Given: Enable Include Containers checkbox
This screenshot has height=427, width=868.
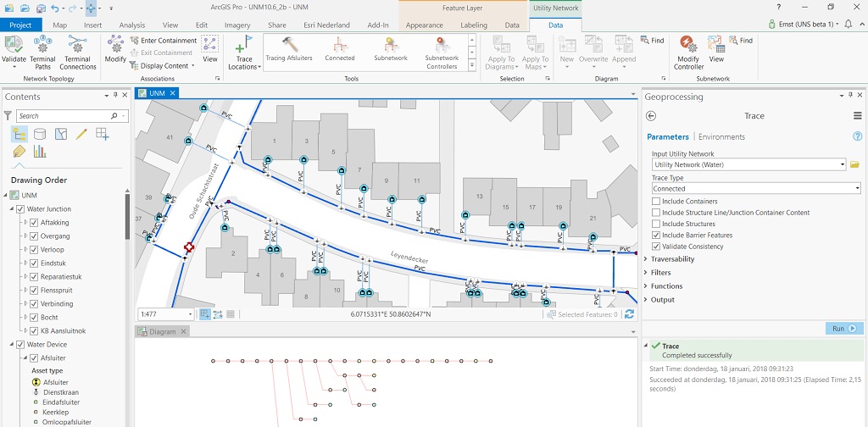Looking at the screenshot, I should point(656,202).
